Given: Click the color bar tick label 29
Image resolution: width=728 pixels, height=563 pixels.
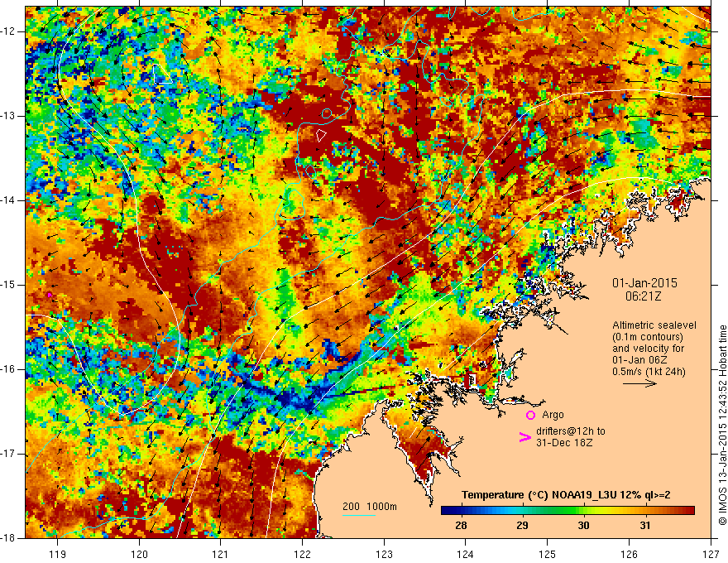Looking at the screenshot, I should pos(522,526).
